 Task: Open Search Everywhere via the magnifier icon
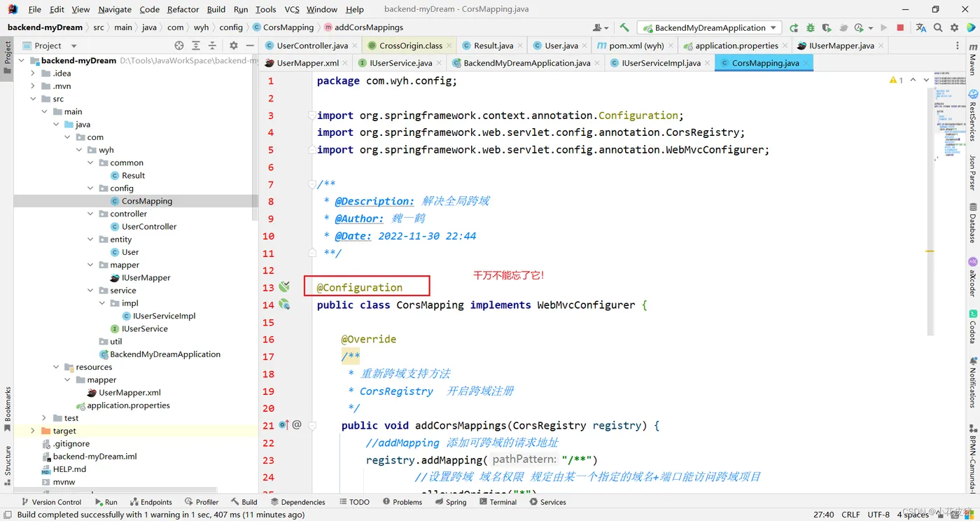[x=938, y=27]
